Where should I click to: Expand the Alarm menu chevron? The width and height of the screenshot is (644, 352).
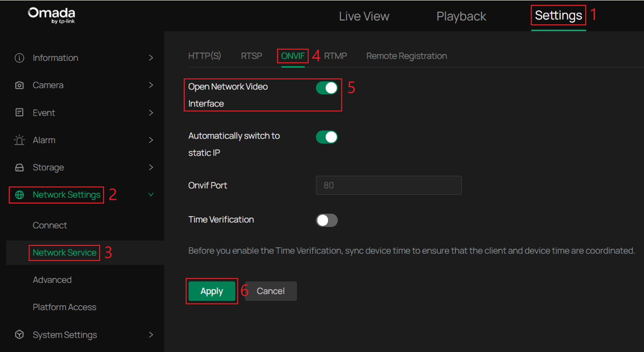(151, 140)
